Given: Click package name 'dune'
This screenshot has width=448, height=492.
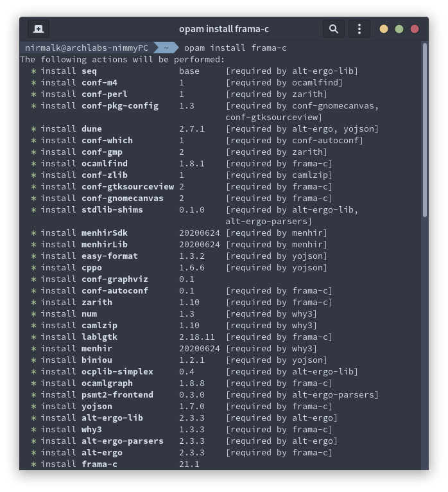Looking at the screenshot, I should tap(92, 129).
